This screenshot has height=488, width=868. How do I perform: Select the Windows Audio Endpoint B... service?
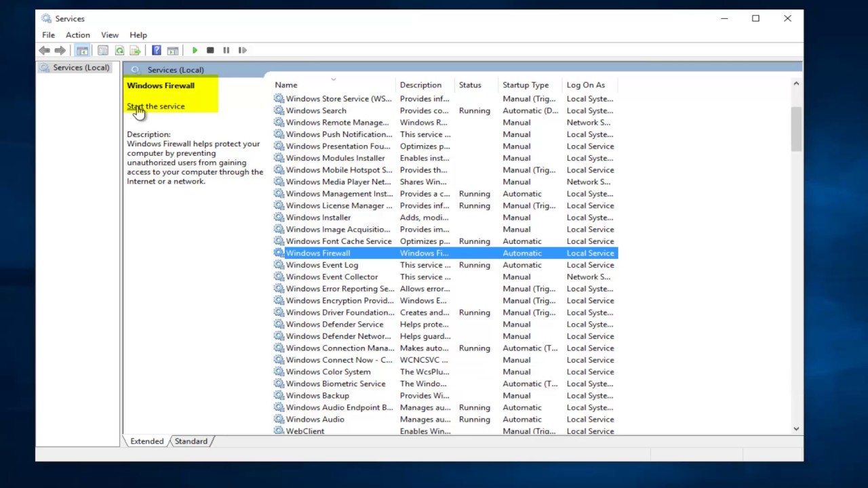[x=445, y=407]
